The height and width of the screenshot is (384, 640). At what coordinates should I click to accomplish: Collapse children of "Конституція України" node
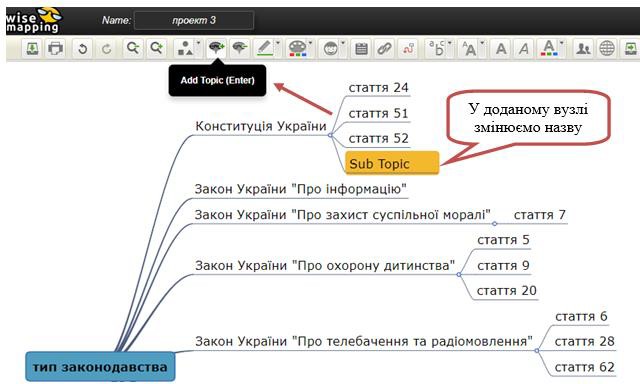[330, 135]
